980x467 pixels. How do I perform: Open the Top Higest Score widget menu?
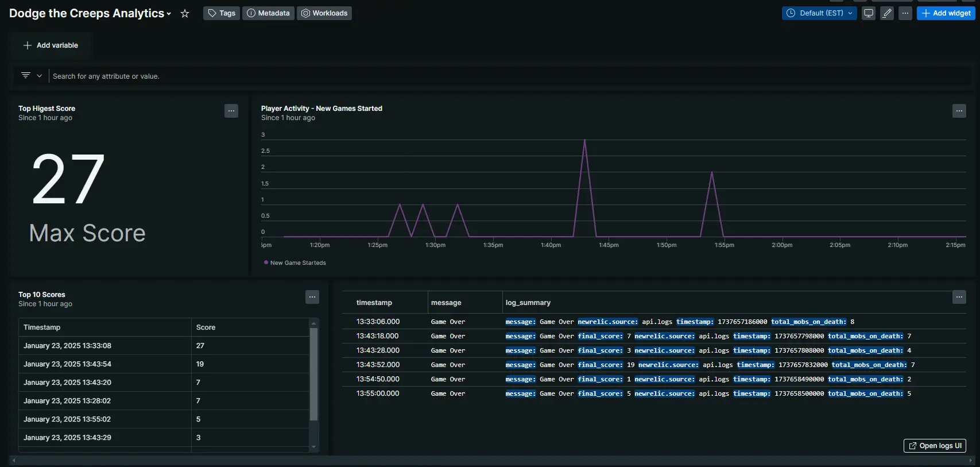click(x=231, y=111)
